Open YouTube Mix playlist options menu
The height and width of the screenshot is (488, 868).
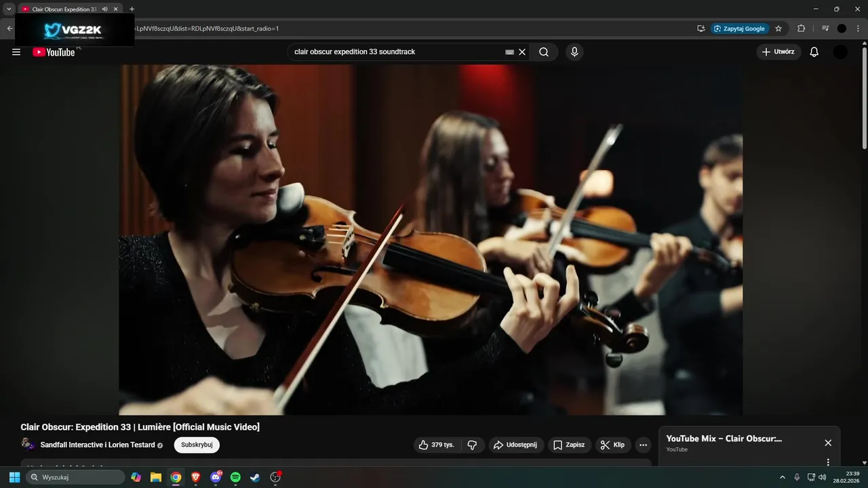coord(828,462)
